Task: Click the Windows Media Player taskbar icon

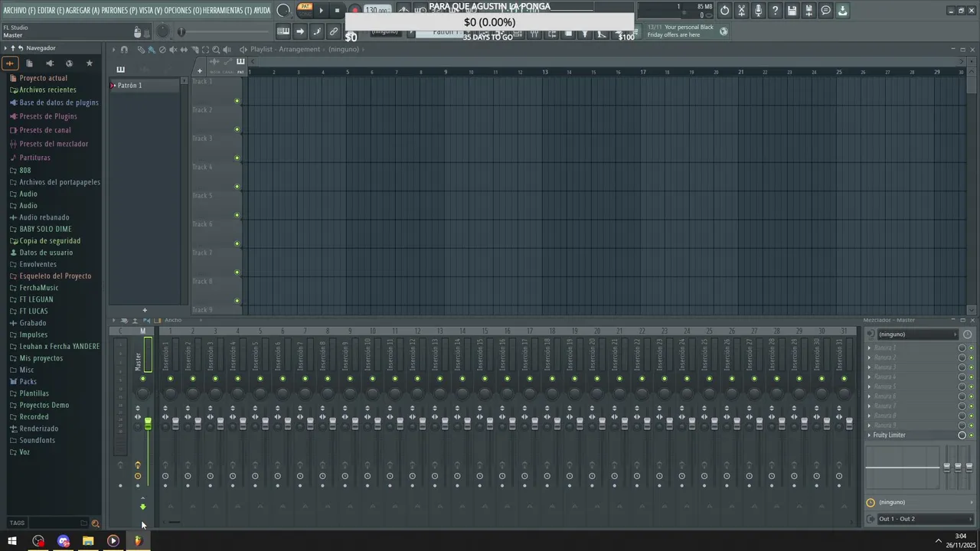Action: (113, 541)
